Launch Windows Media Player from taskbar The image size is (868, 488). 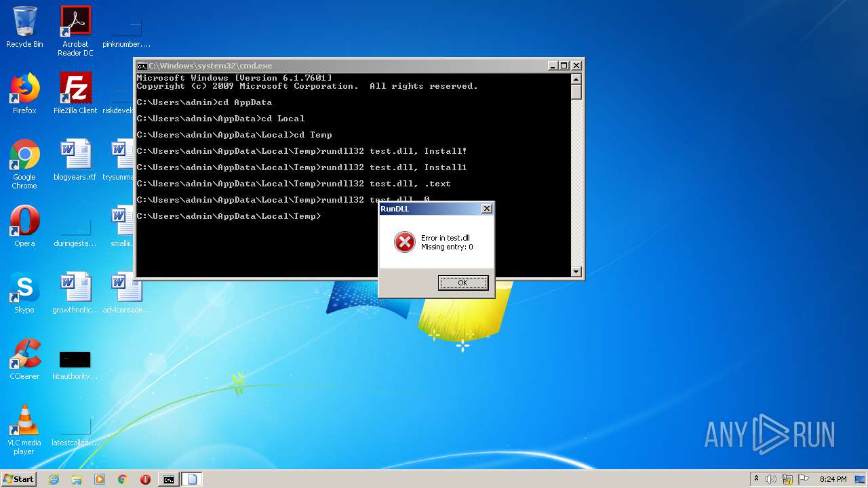coord(100,479)
